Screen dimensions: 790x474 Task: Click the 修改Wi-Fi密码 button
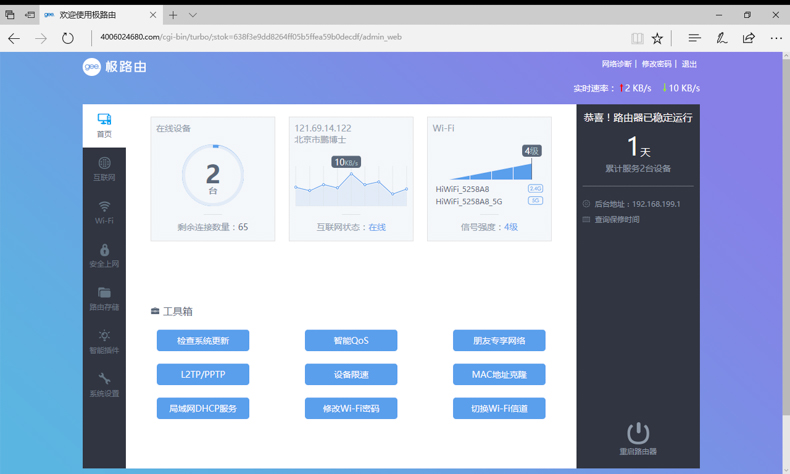point(351,409)
